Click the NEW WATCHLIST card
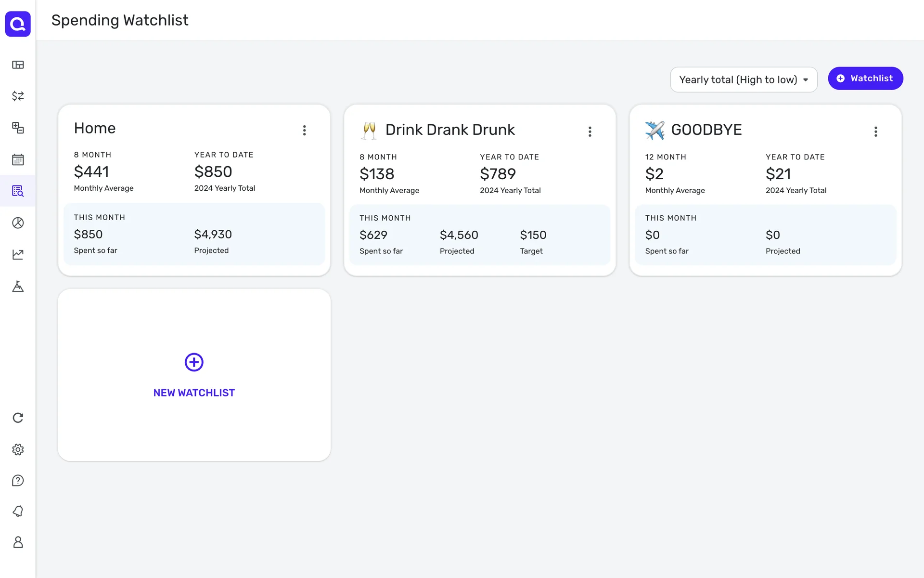 [x=194, y=375]
